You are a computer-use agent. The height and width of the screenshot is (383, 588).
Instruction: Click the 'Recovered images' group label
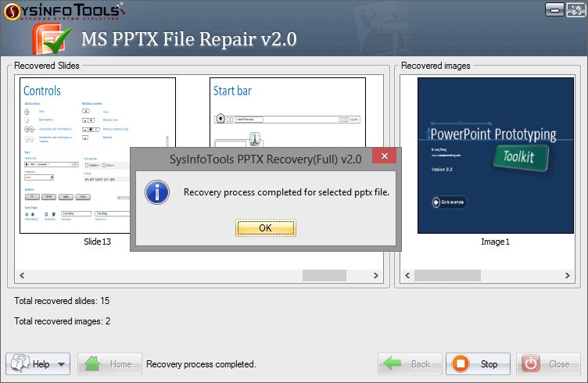point(436,66)
